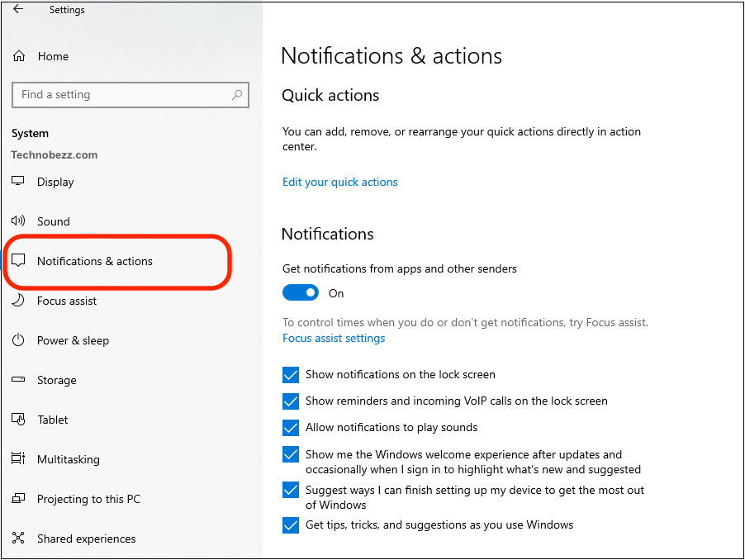Click the On label beside the toggle
This screenshot has height=560, width=745.
point(336,293)
